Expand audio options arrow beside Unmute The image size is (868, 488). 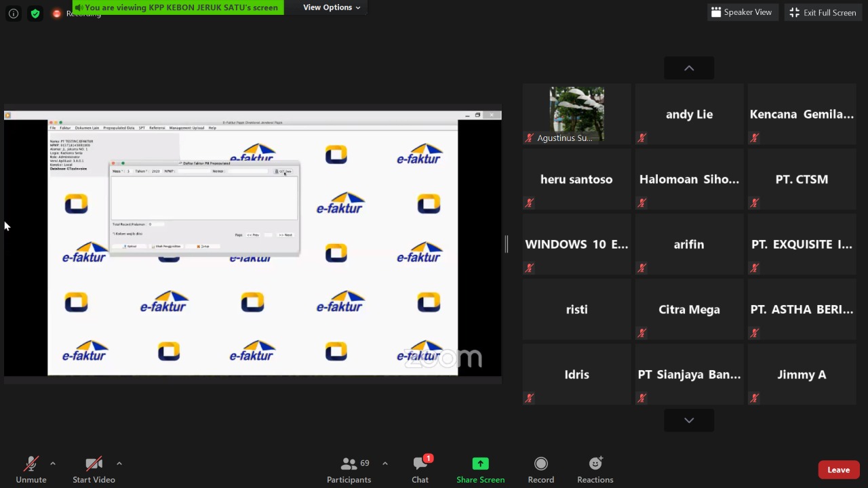(53, 464)
